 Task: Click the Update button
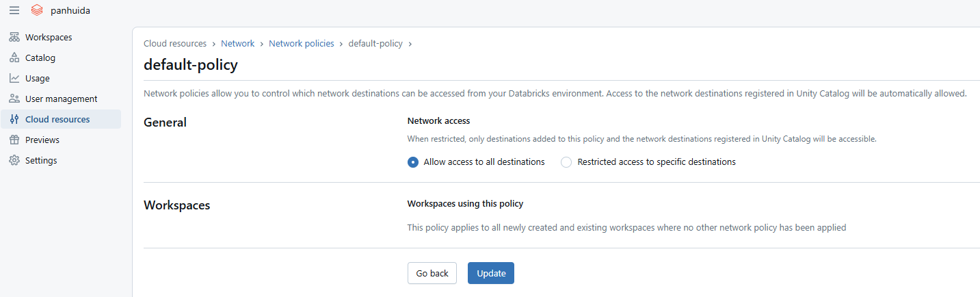click(x=491, y=273)
